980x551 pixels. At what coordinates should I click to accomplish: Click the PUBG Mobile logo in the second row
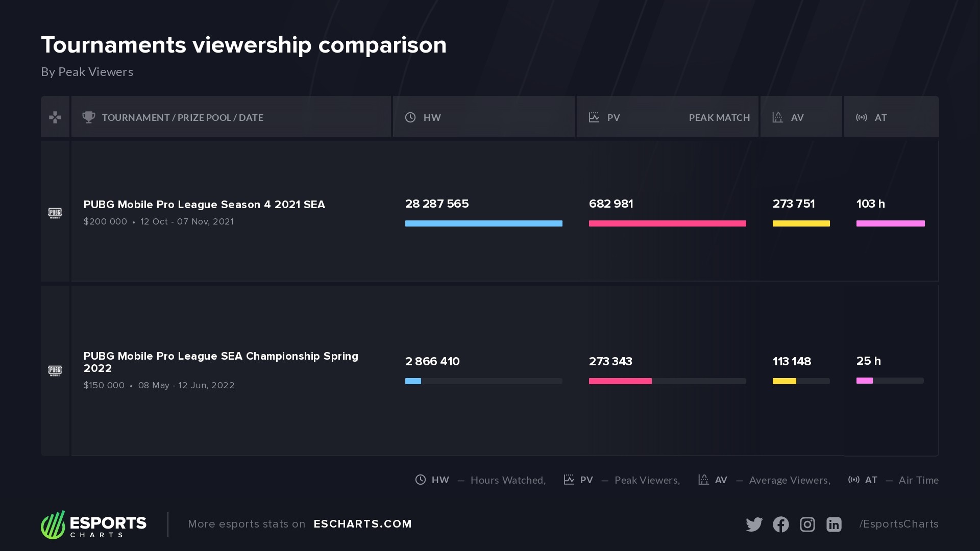click(55, 370)
